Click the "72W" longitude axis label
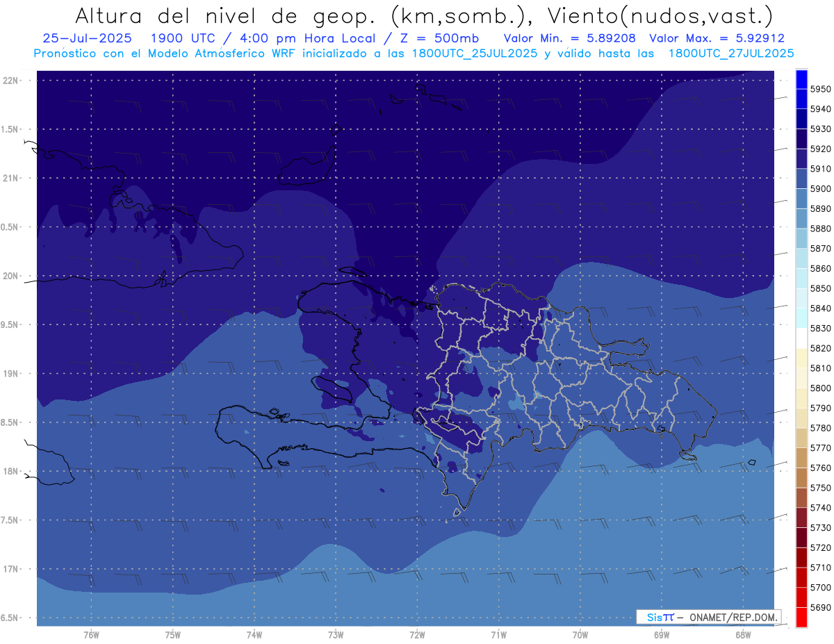 417,634
